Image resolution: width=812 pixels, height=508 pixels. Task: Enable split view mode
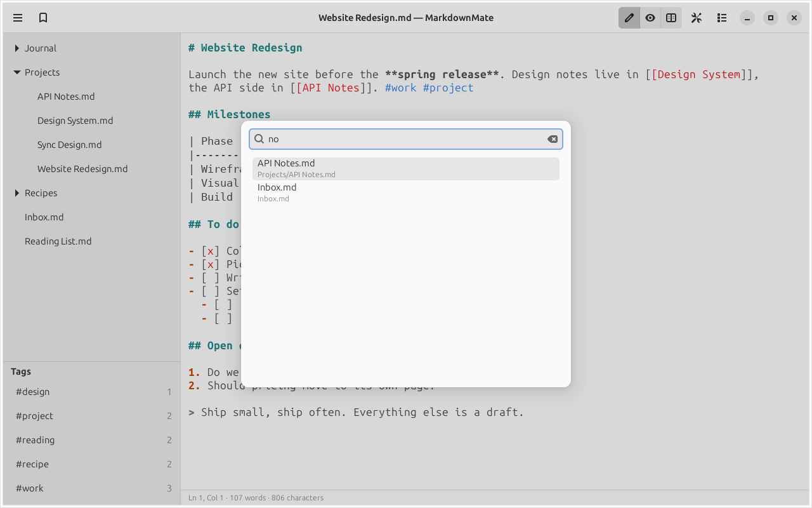tap(671, 18)
